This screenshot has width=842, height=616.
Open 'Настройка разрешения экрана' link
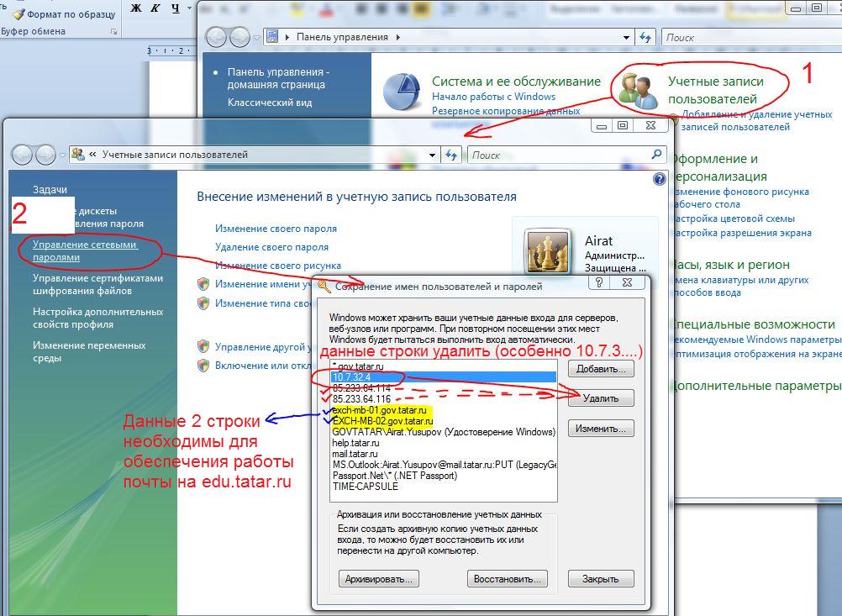click(741, 233)
